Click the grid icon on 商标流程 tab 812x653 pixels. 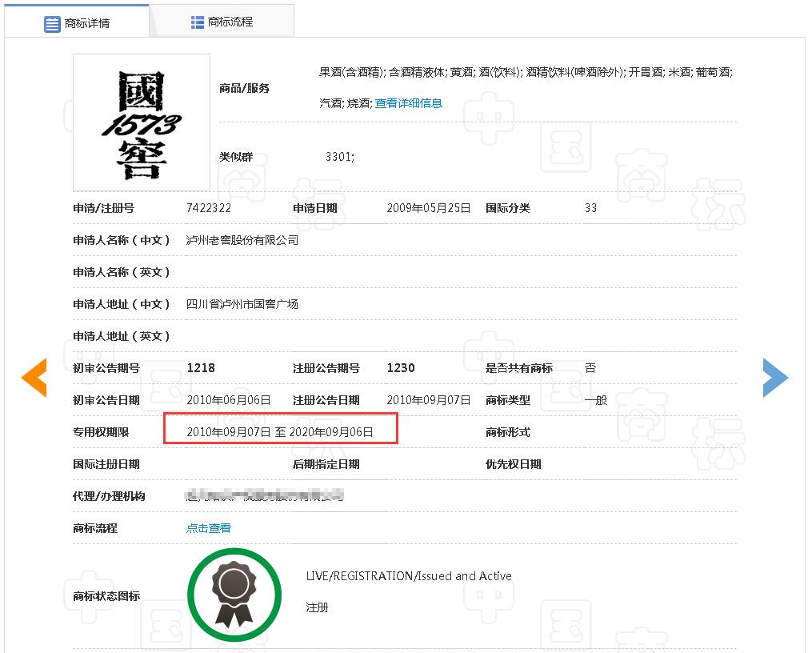click(x=198, y=22)
